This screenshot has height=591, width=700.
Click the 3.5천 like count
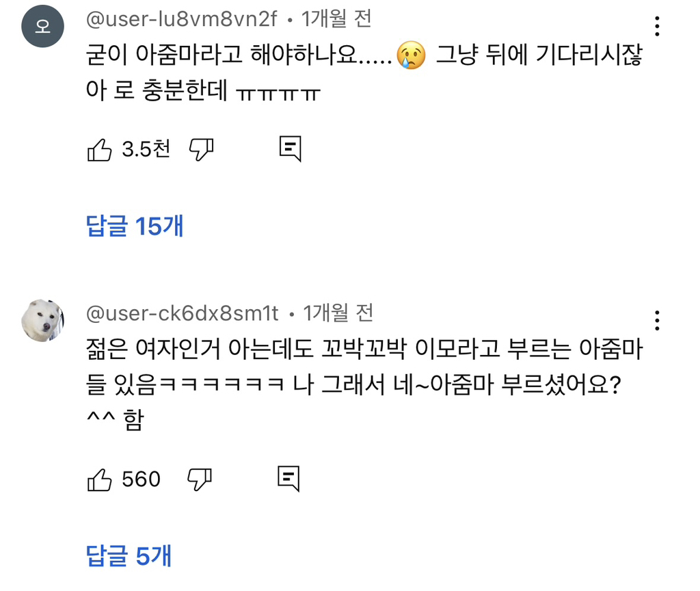146,149
